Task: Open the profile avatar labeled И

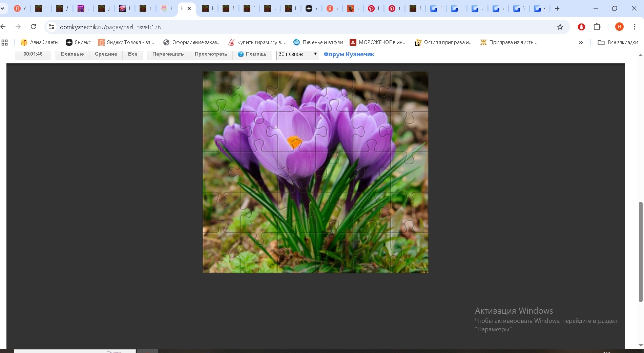Action: coord(619,27)
